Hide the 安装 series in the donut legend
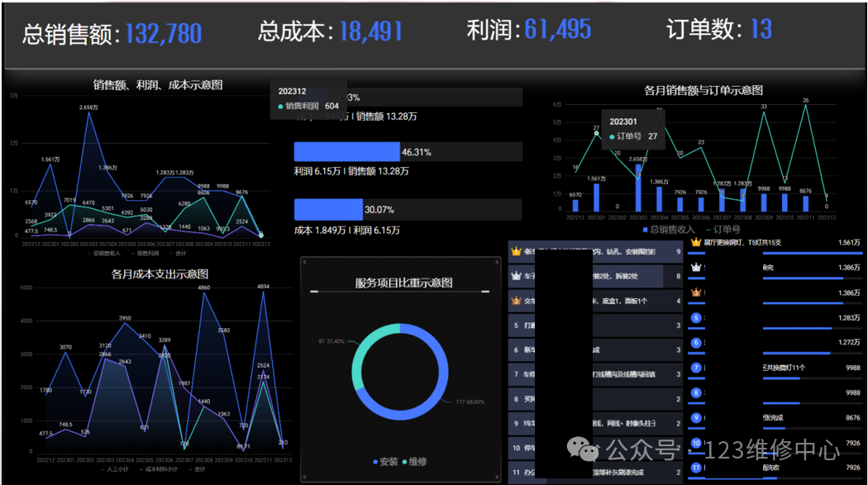This screenshot has height=485, width=868. point(385,462)
